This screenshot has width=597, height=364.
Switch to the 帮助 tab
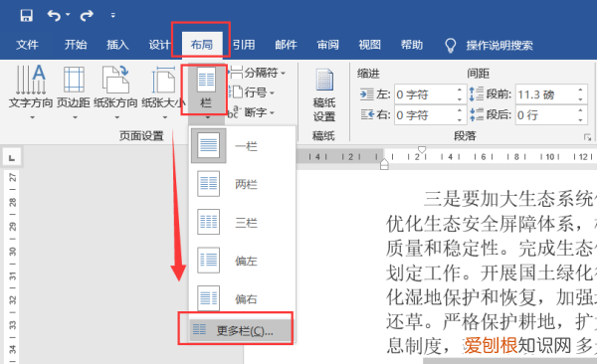tap(412, 45)
